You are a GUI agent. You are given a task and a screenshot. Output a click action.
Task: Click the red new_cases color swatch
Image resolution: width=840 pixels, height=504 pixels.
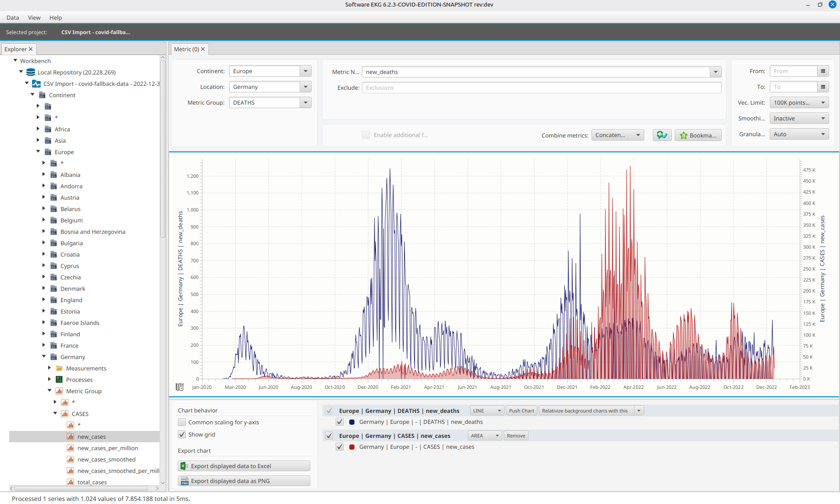click(x=352, y=447)
